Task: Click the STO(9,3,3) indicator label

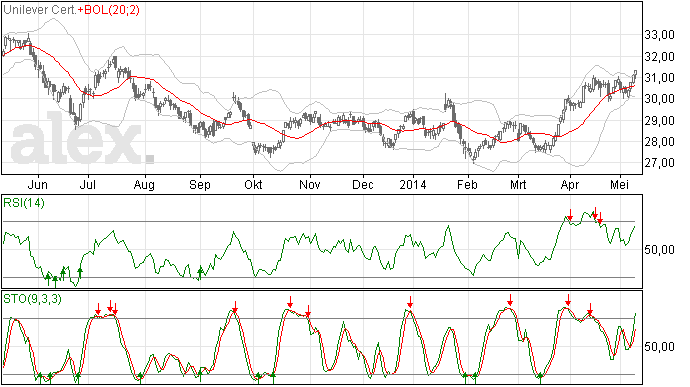Action: point(32,299)
